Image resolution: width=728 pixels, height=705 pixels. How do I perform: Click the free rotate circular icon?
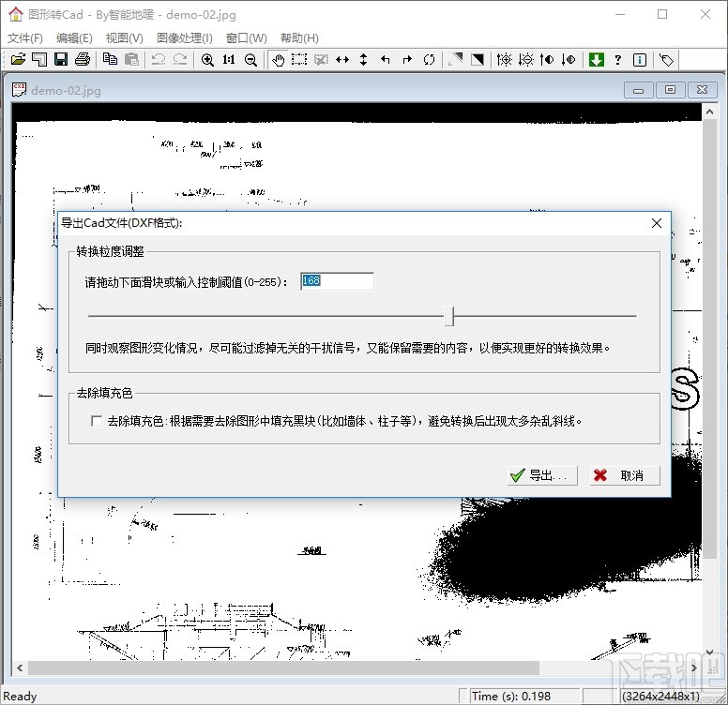(x=429, y=59)
